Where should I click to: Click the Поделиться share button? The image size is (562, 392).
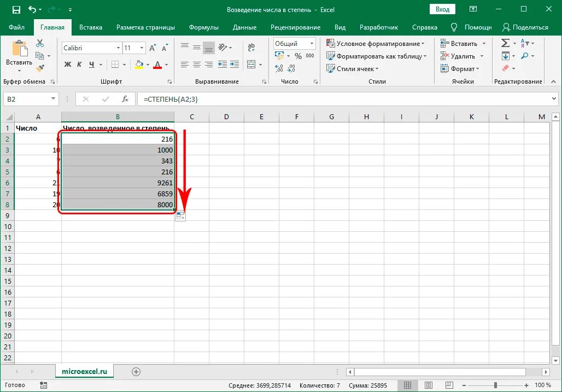tap(525, 27)
